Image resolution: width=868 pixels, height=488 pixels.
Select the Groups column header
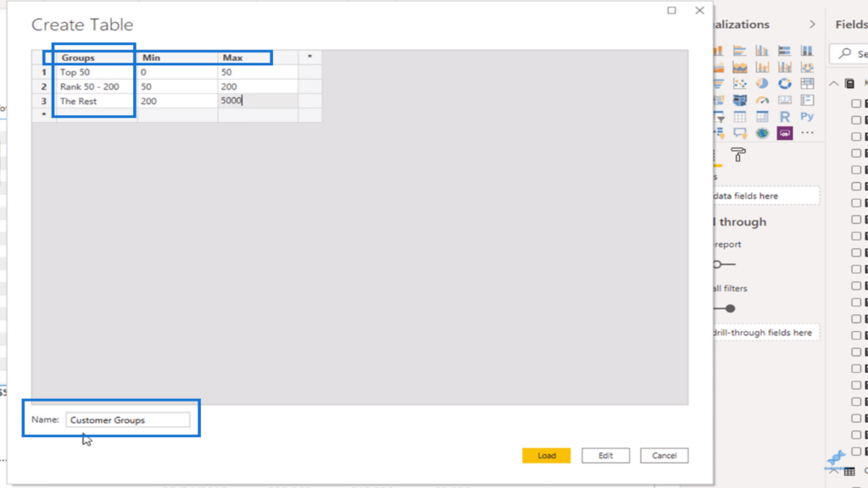[x=97, y=57]
